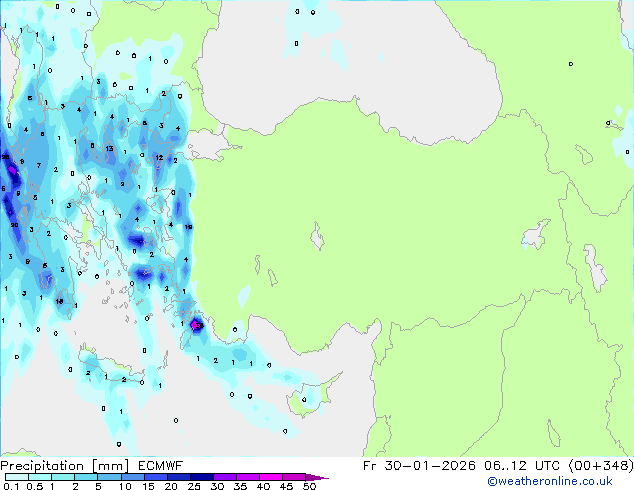Screen dimensions: 634x490
Task: Pick the 25–30 mm dark navy legend swatch
Action: click(202, 477)
